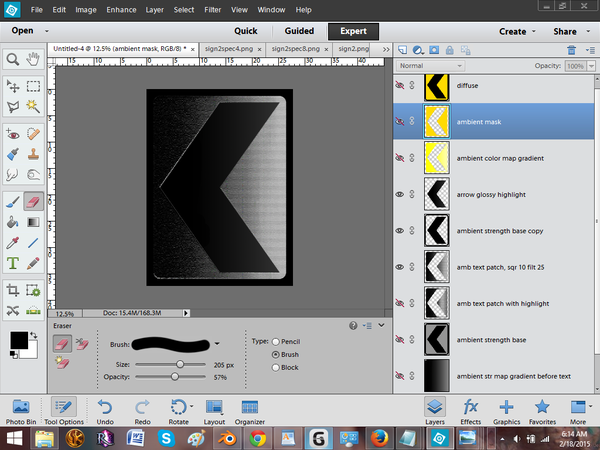Select the Hand tool

coord(34,59)
